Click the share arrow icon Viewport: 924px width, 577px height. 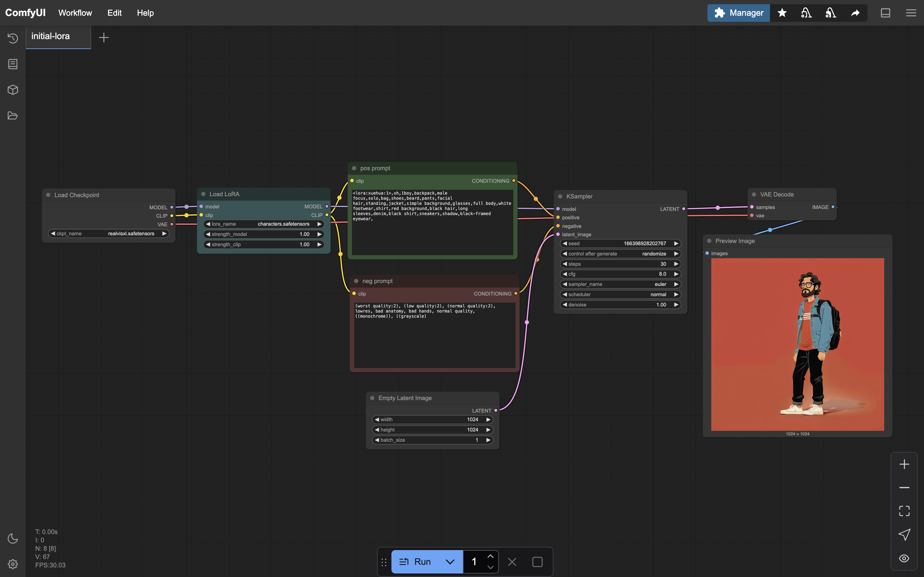[x=855, y=13]
